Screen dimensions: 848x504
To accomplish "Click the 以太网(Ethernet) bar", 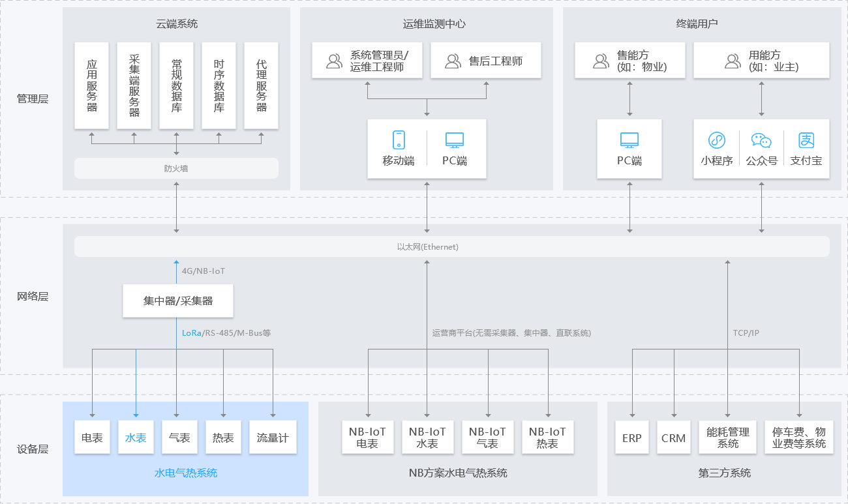I will (451, 247).
